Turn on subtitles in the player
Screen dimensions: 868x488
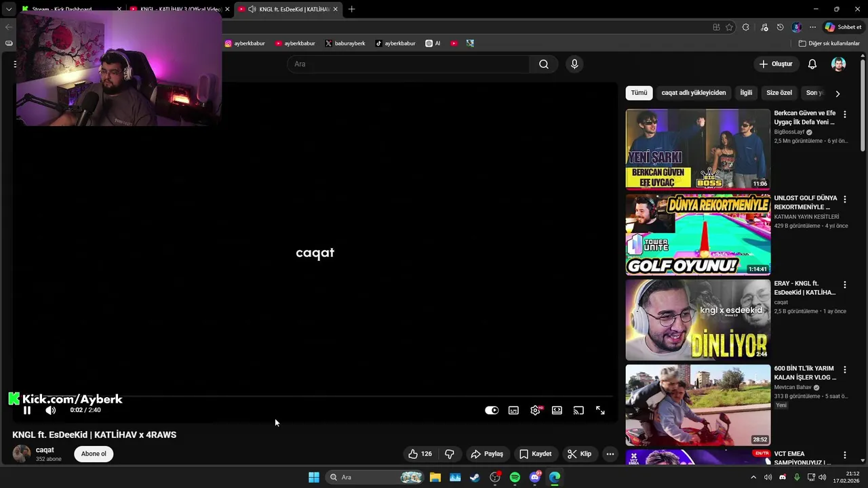click(x=513, y=410)
